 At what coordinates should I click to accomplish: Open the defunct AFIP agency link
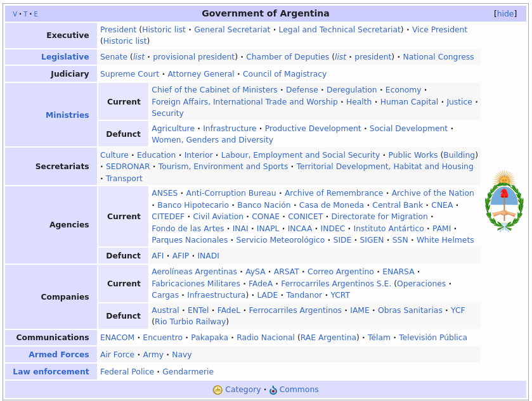[181, 255]
